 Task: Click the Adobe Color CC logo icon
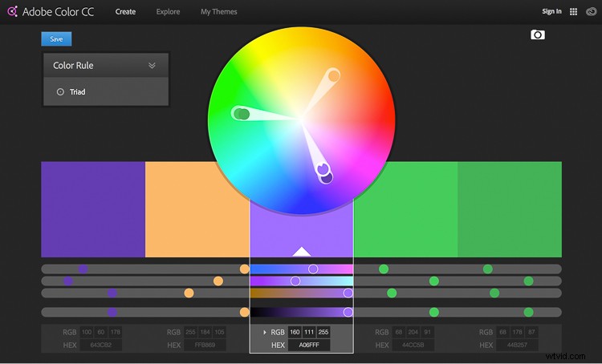[11, 11]
